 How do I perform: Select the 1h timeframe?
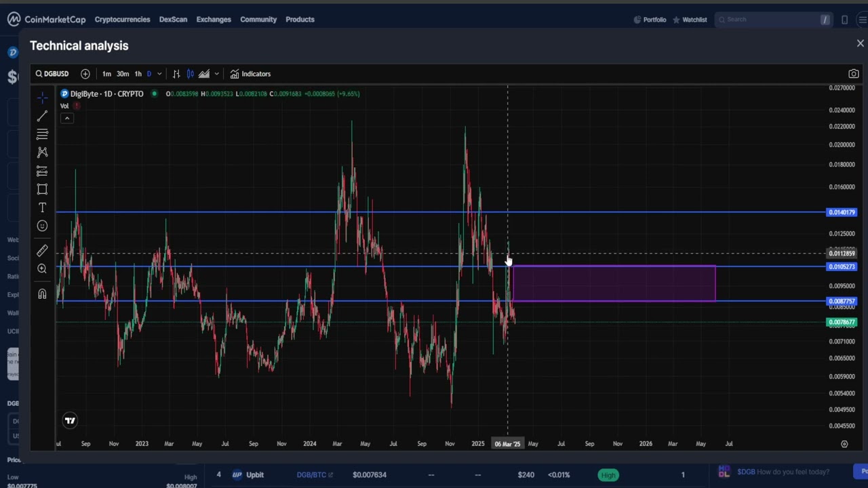click(x=138, y=74)
